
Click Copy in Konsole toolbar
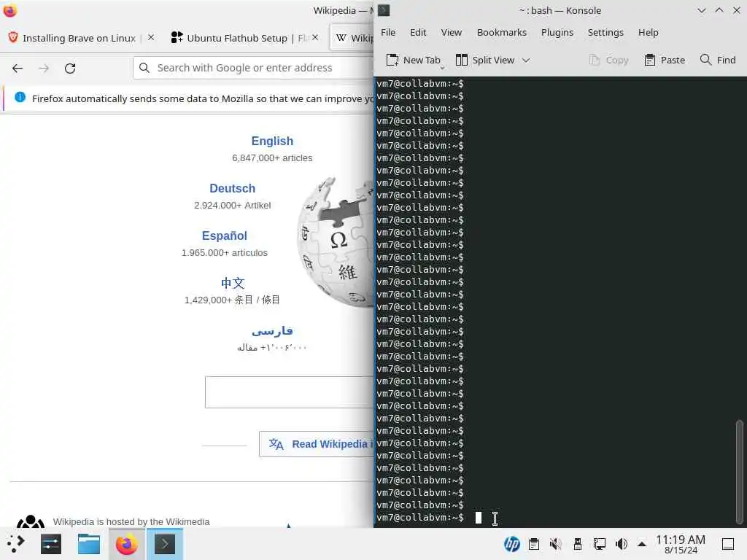click(609, 60)
